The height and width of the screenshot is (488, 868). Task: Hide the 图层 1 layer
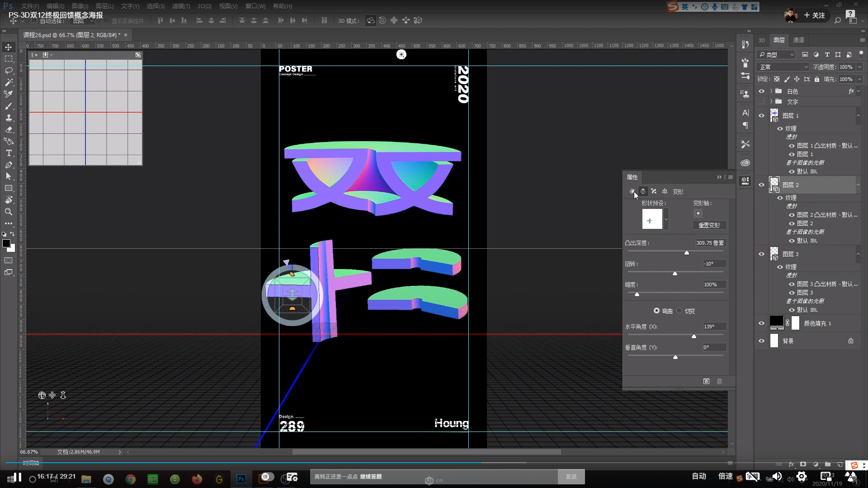761,116
